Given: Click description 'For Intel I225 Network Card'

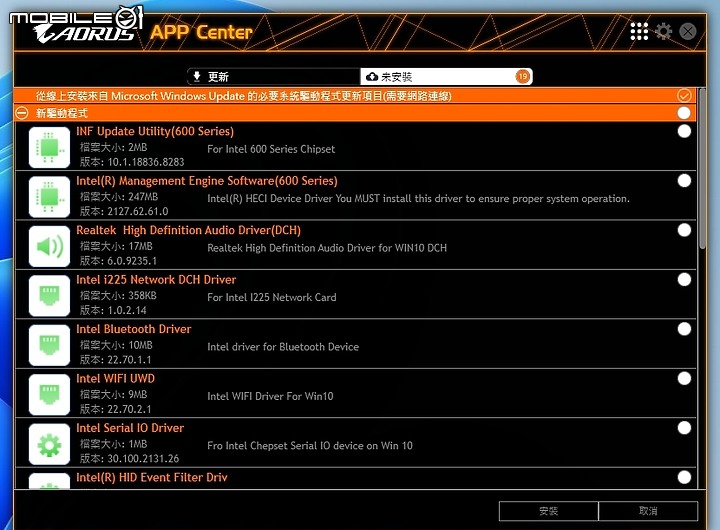Looking at the screenshot, I should (271, 298).
